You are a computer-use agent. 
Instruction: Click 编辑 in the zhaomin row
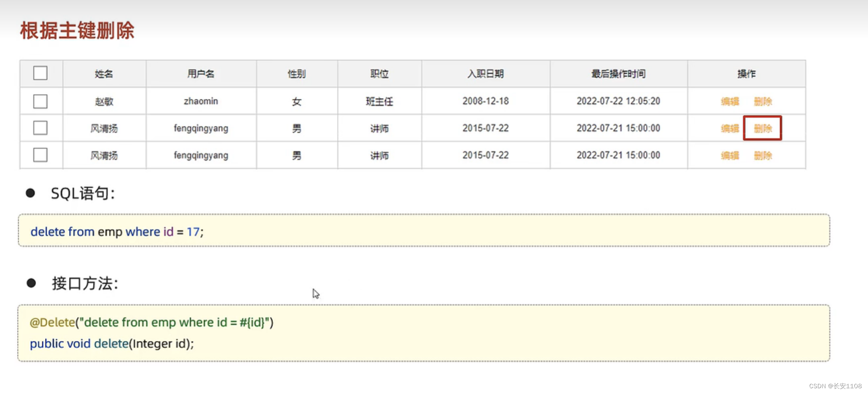(x=730, y=101)
